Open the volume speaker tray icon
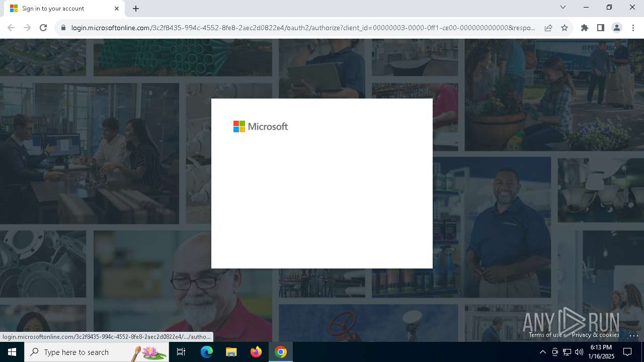Viewport: 644px width, 362px height. coord(579,352)
